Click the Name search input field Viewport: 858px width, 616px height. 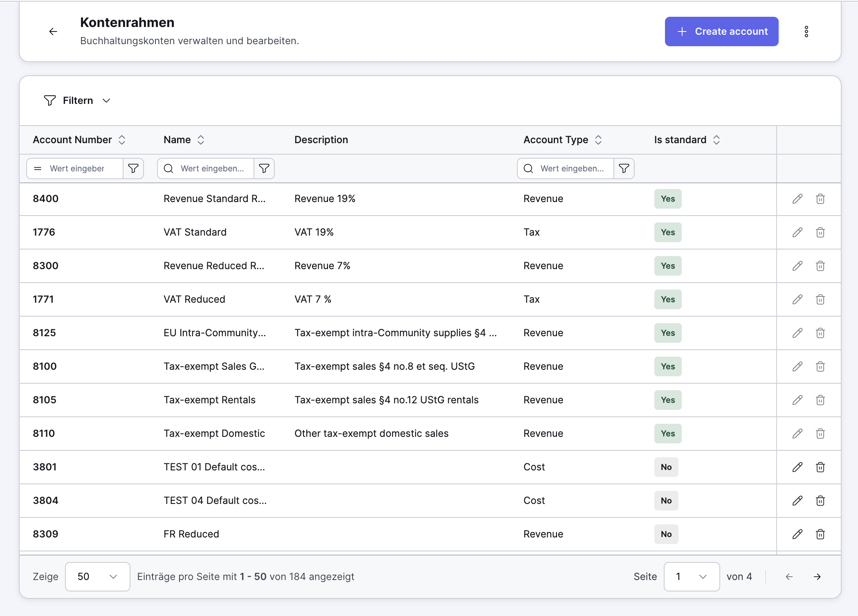click(x=213, y=169)
